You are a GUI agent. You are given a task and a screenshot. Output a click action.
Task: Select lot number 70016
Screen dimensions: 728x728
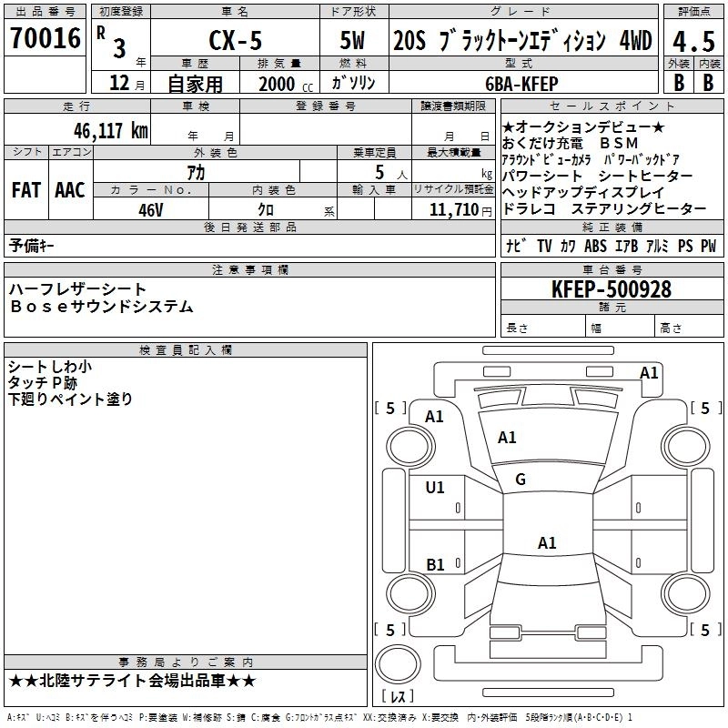pos(45,38)
